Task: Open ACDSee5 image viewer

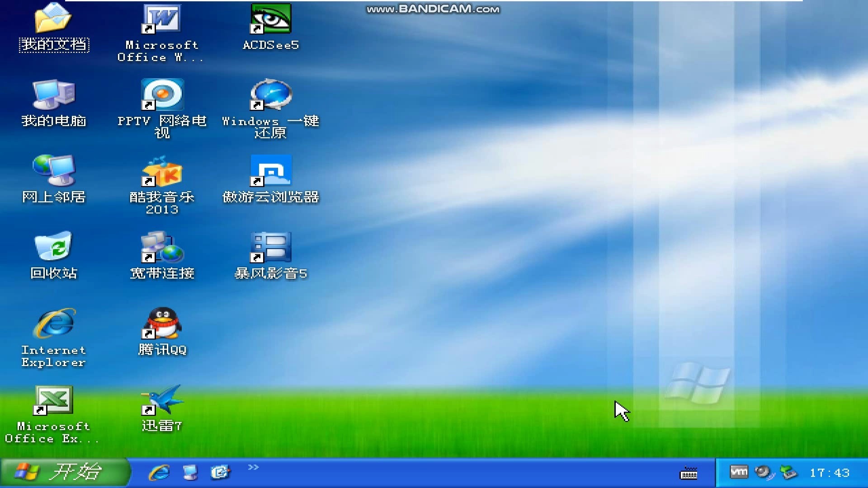Action: (x=270, y=19)
